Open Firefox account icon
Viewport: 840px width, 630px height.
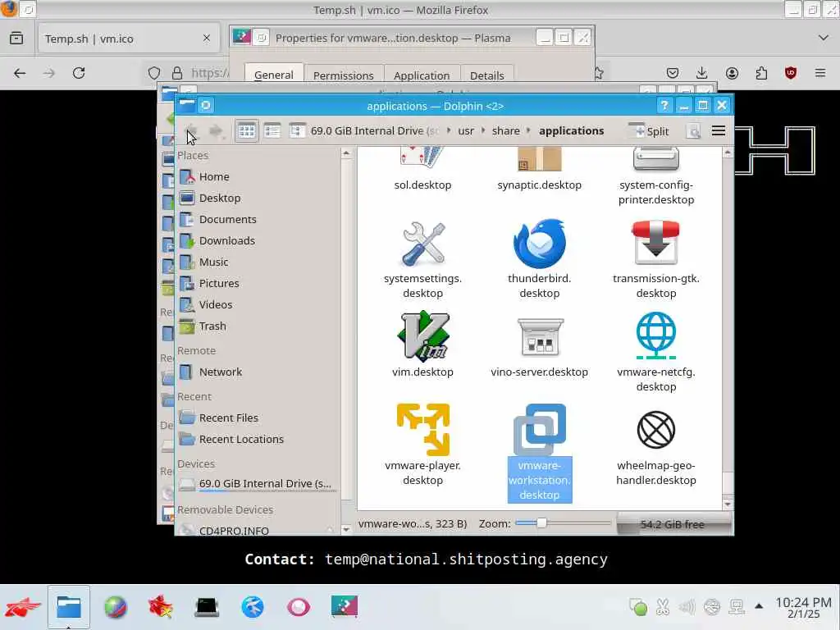(732, 73)
